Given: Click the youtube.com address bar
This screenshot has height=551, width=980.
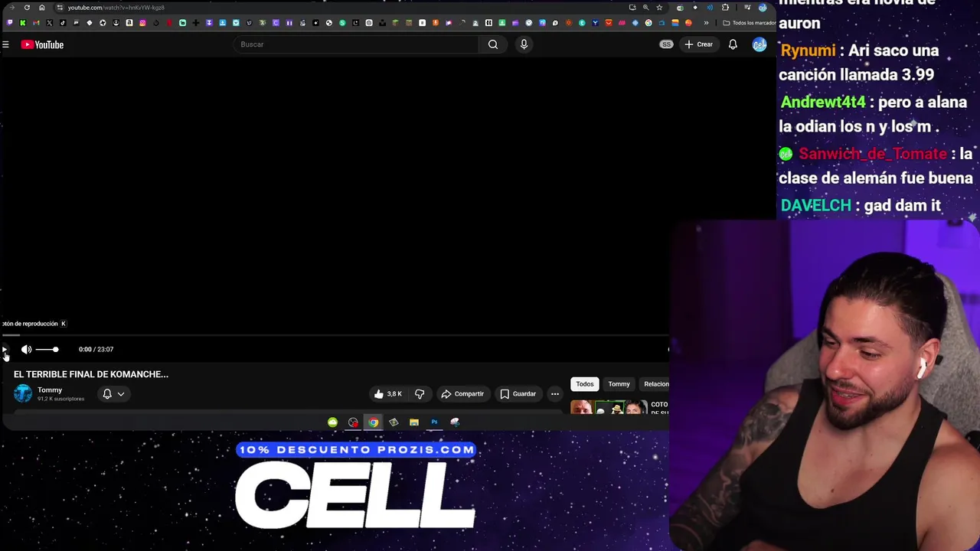Looking at the screenshot, I should 116,8.
